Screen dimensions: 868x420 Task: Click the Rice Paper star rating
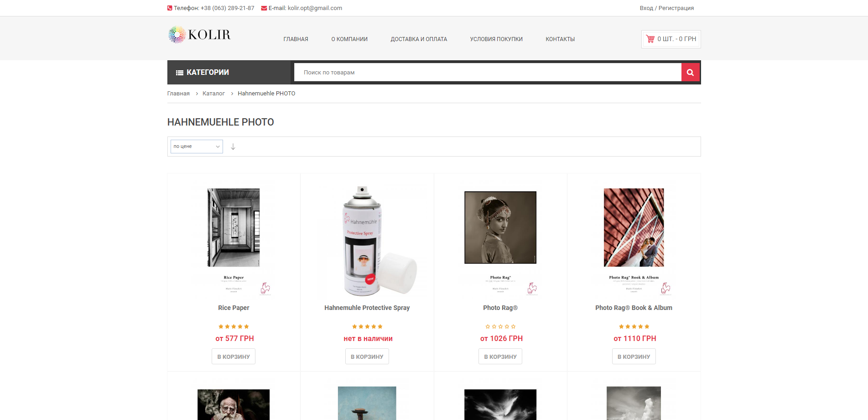click(x=234, y=326)
